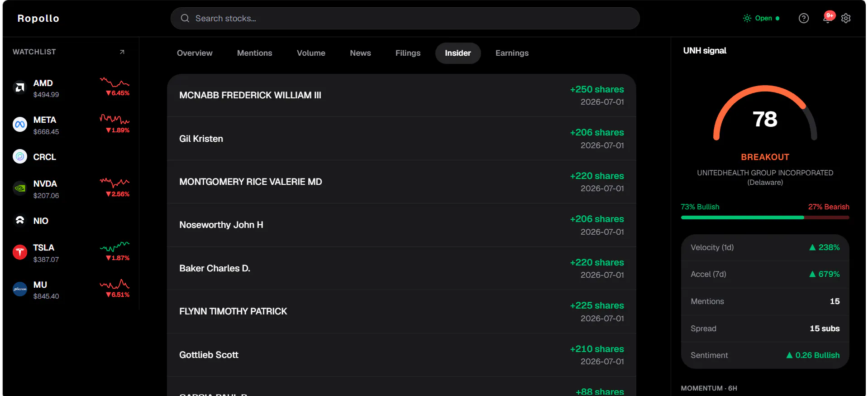Click the market Open status indicator

[761, 19]
